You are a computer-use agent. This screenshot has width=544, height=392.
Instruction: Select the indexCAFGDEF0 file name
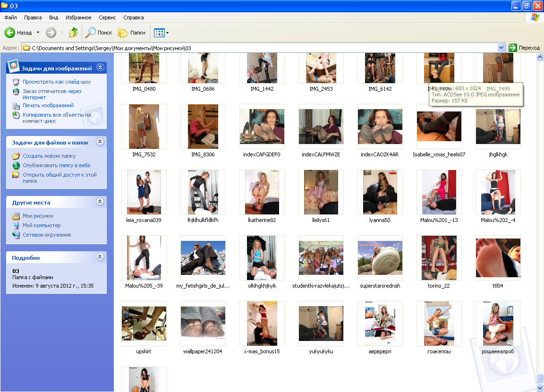tap(262, 154)
